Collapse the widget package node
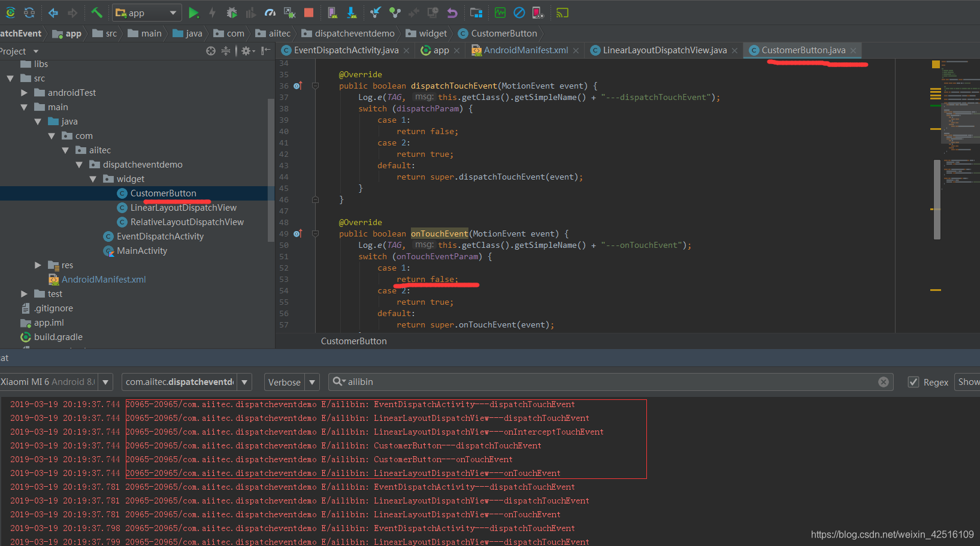The width and height of the screenshot is (980, 546). click(x=93, y=179)
